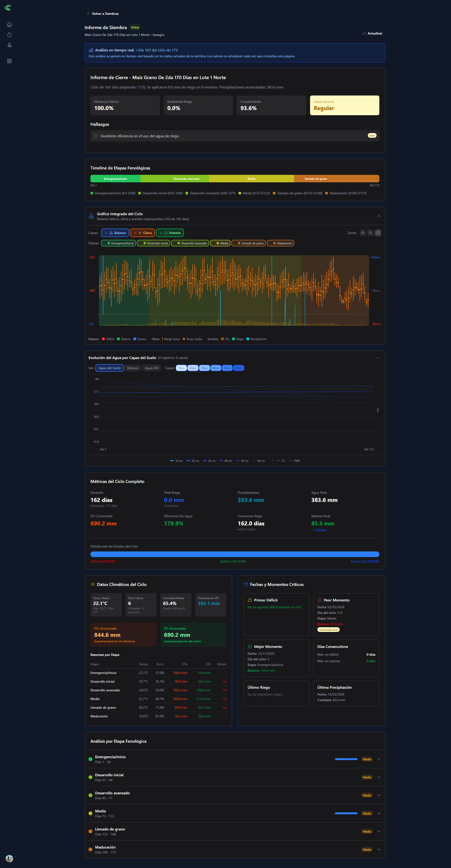
Task: Toggle Maduración stage filter
Action: [281, 243]
